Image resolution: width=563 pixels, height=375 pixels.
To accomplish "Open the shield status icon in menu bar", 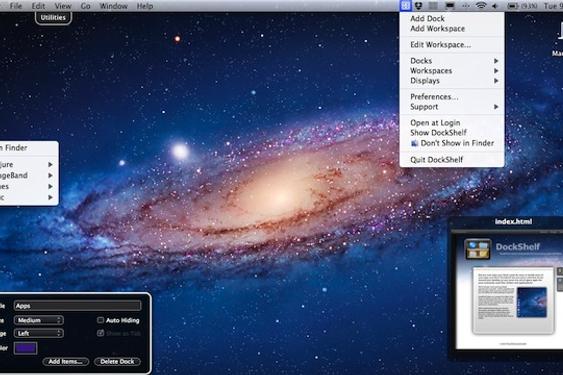I will point(419,6).
